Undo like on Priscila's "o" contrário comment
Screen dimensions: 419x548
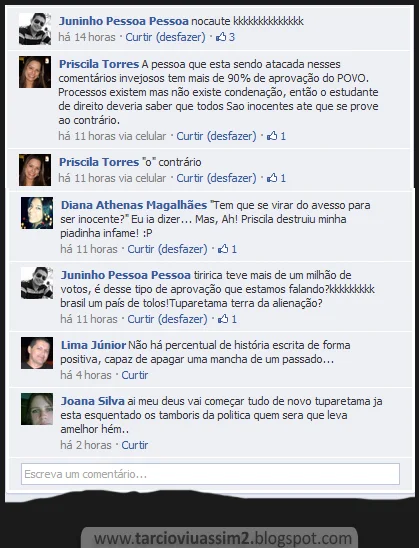(x=231, y=178)
